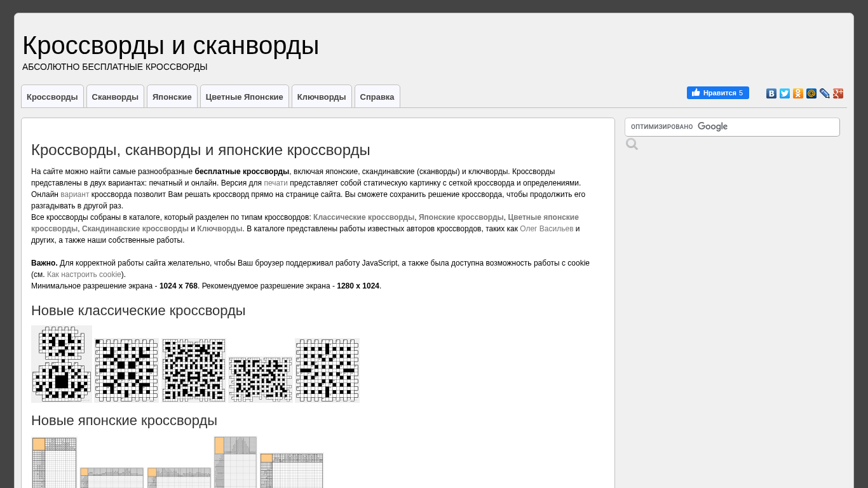Click the bold text 1024 x 768
Viewport: 868px width, 488px height.
pos(179,286)
